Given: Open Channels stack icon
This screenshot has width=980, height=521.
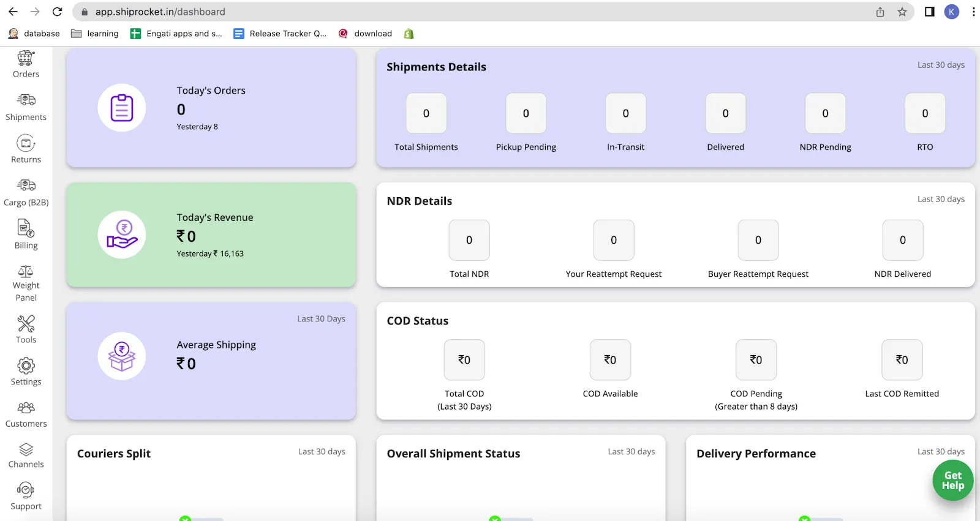Looking at the screenshot, I should [26, 450].
